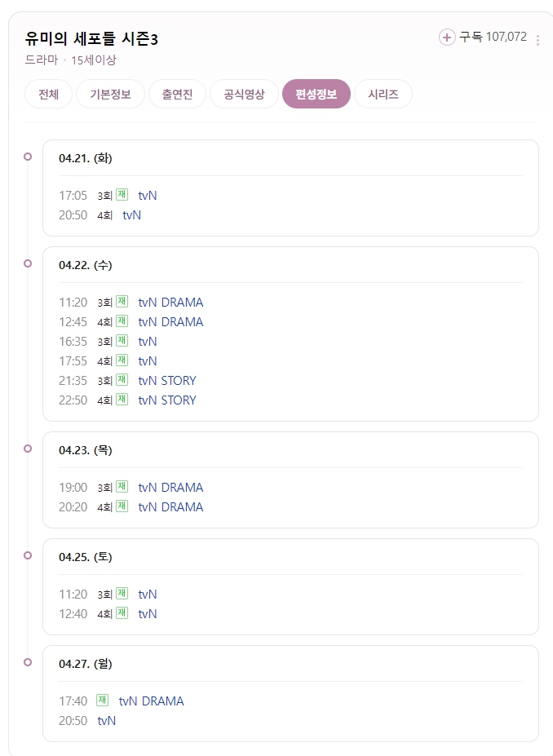Open the 시리즈 tab
The height and width of the screenshot is (756, 553).
click(x=383, y=94)
